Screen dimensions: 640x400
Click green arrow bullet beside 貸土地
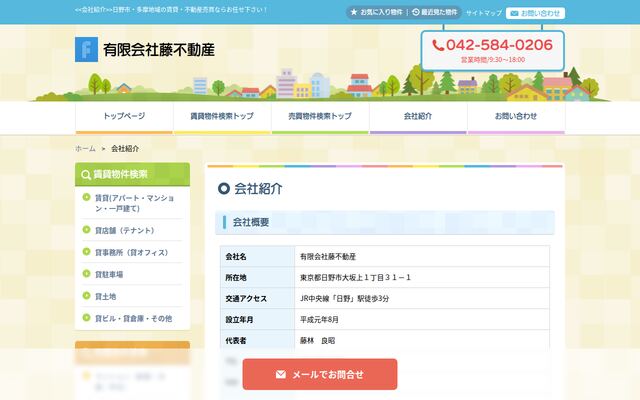(87, 296)
